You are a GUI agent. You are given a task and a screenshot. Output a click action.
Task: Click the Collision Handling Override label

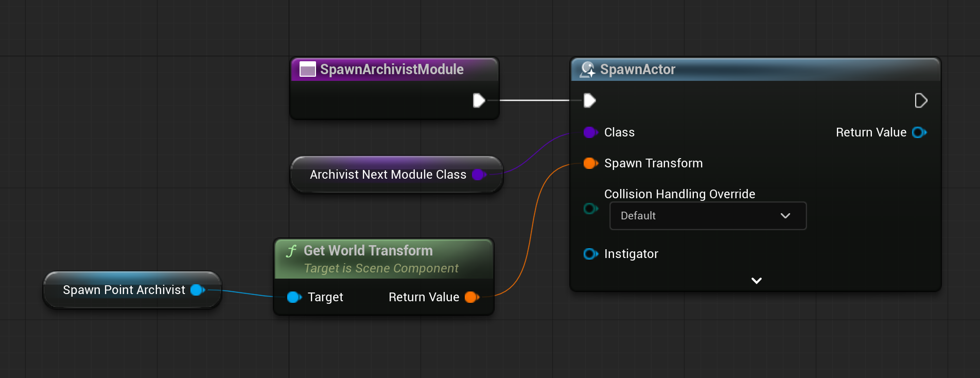coord(679,194)
